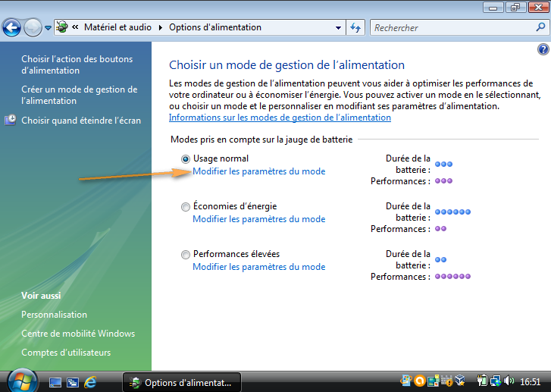The width and height of the screenshot is (551, 392).
Task: Click the Control Panel icon in address bar
Action: coord(62,27)
